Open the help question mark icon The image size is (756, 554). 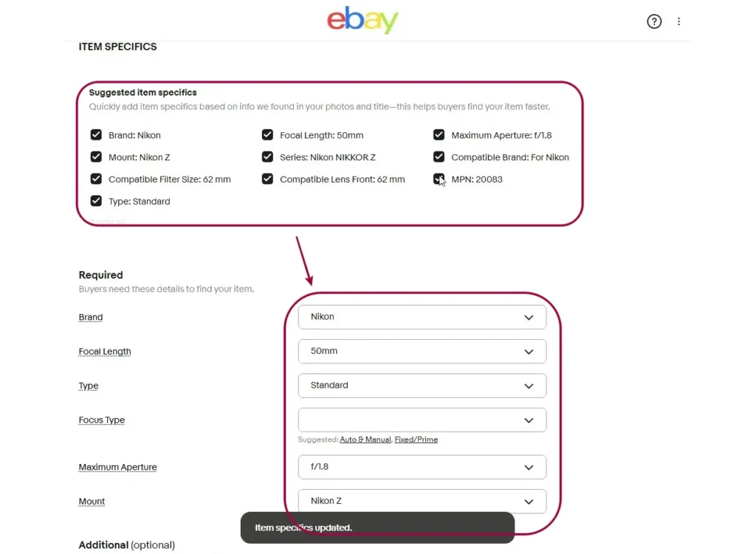[x=654, y=21]
